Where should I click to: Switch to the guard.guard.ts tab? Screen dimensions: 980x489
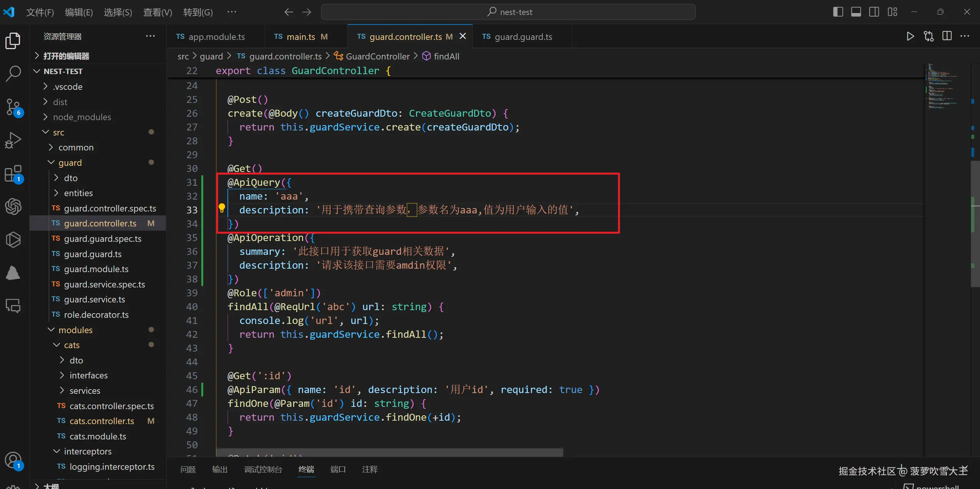(523, 37)
